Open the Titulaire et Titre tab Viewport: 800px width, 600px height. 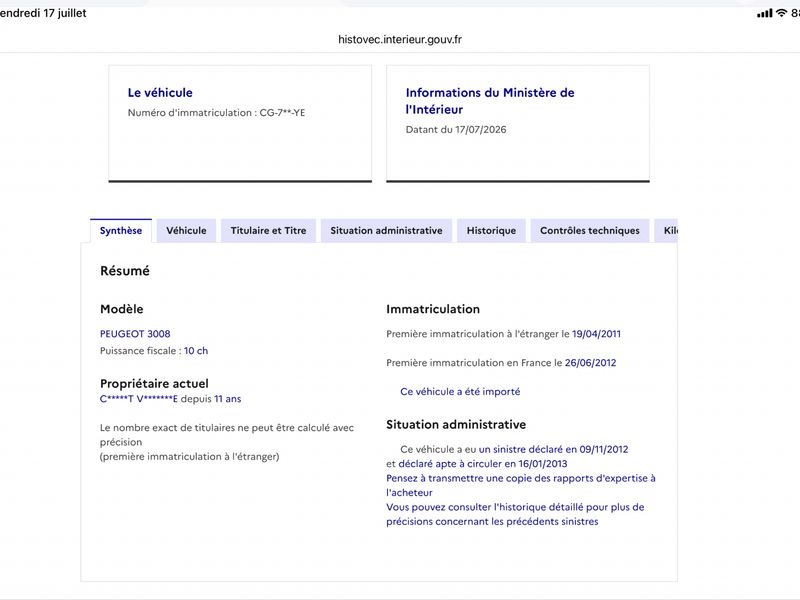click(x=268, y=231)
